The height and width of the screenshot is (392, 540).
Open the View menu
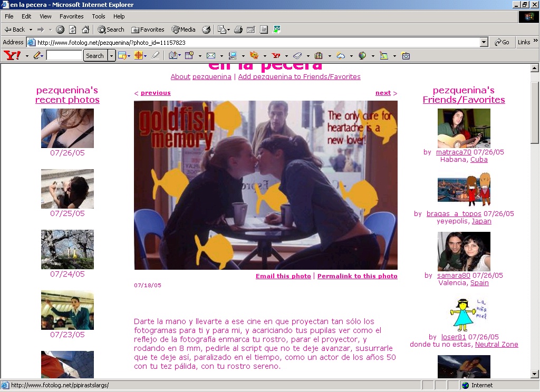[45, 16]
